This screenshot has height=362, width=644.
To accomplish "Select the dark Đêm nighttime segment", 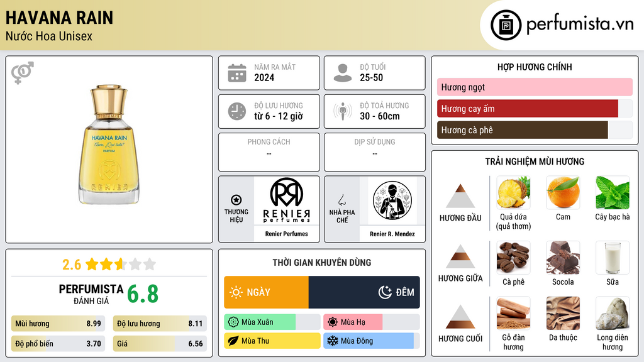I will point(364,292).
